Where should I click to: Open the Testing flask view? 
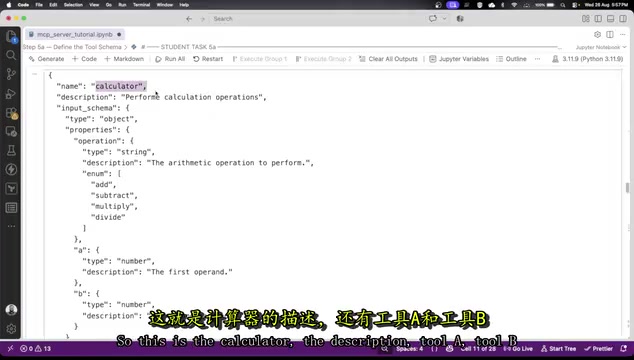pyautogui.click(x=11, y=150)
